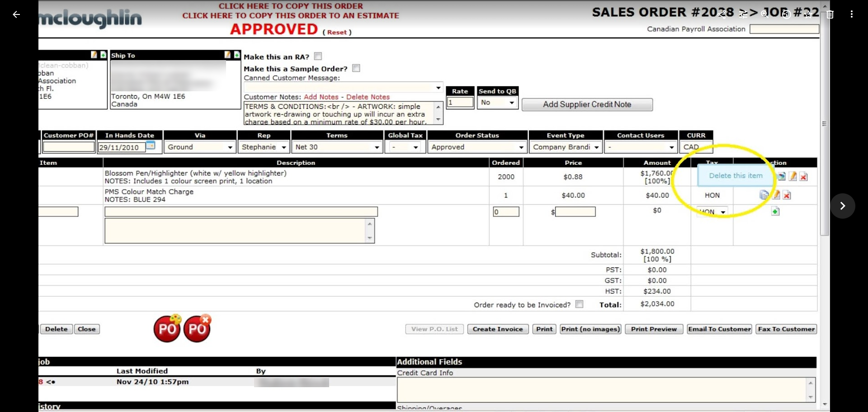Enable Make this a Sample Order checkbox
This screenshot has height=412, width=868.
pos(356,68)
